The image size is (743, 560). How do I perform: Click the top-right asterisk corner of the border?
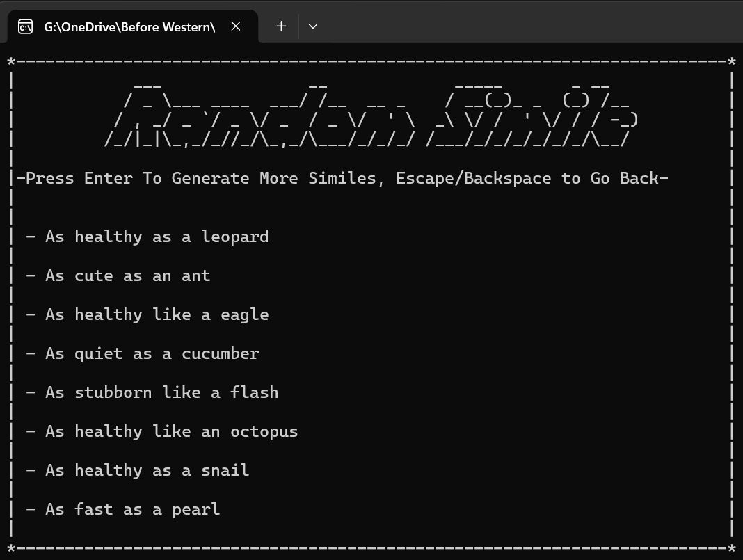(x=732, y=61)
